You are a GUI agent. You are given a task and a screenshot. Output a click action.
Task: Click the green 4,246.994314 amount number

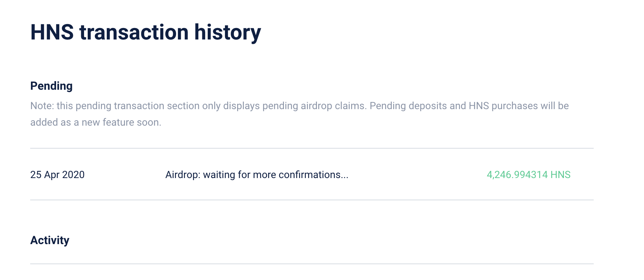point(517,175)
